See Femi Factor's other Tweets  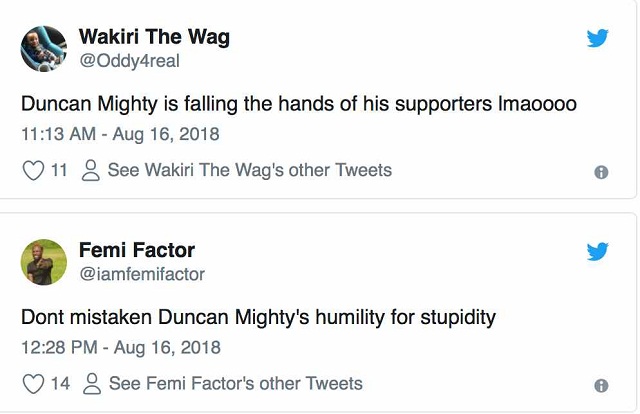[236, 384]
